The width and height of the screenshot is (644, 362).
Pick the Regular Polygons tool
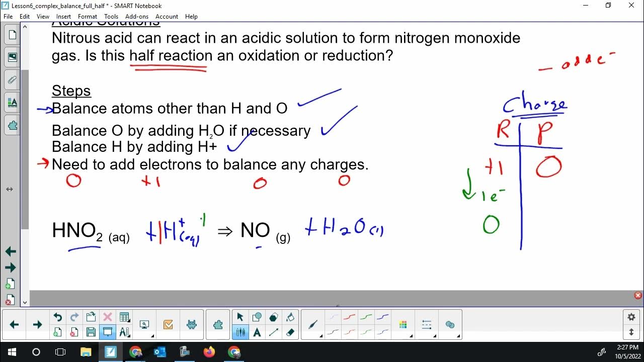(x=273, y=317)
